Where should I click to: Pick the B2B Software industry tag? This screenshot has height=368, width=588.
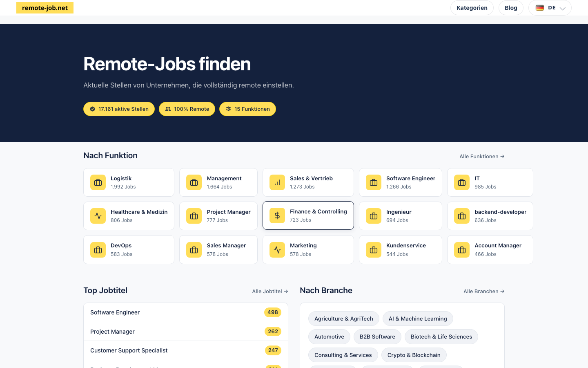tap(377, 337)
